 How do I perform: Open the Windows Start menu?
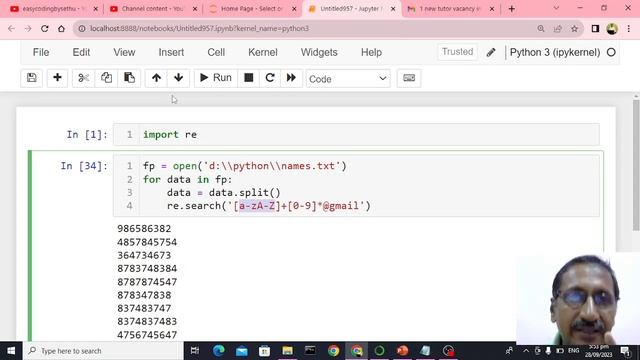[x=11, y=351]
